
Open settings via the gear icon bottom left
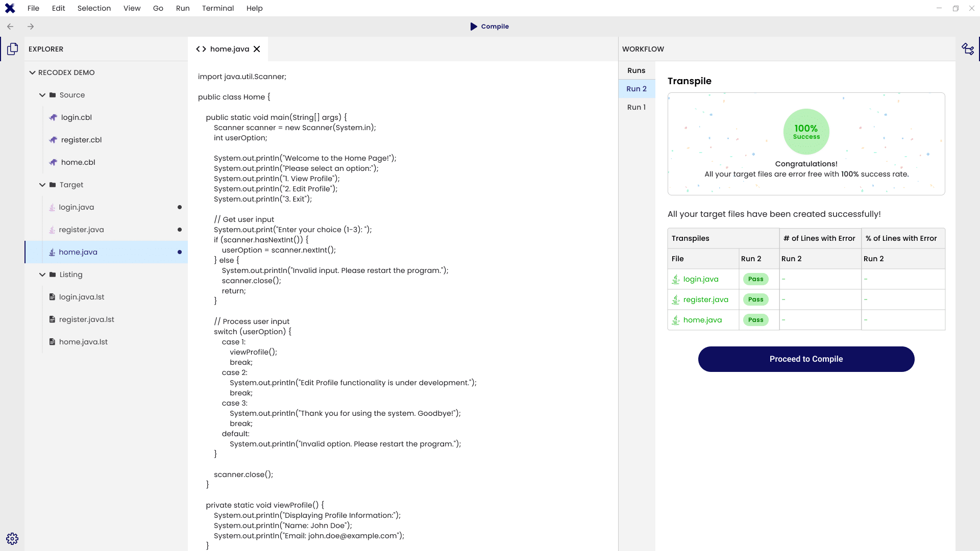click(x=12, y=538)
